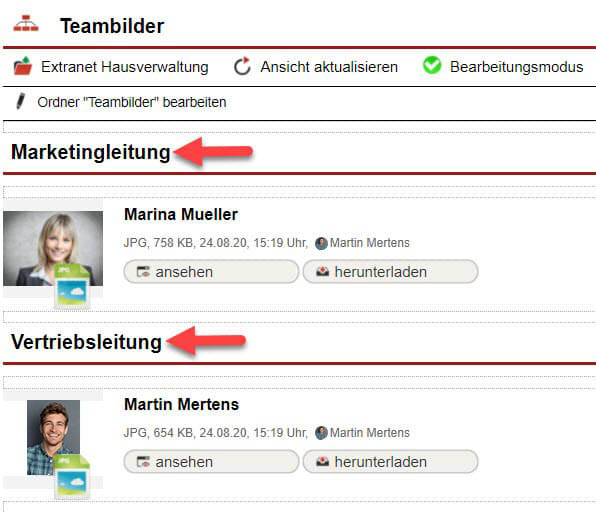This screenshot has height=513, width=596.
Task: Open the Martin Mertens file title
Action: (182, 404)
